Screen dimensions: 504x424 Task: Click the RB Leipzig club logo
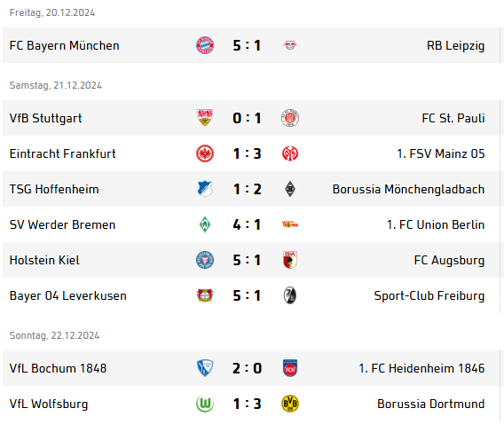point(290,45)
